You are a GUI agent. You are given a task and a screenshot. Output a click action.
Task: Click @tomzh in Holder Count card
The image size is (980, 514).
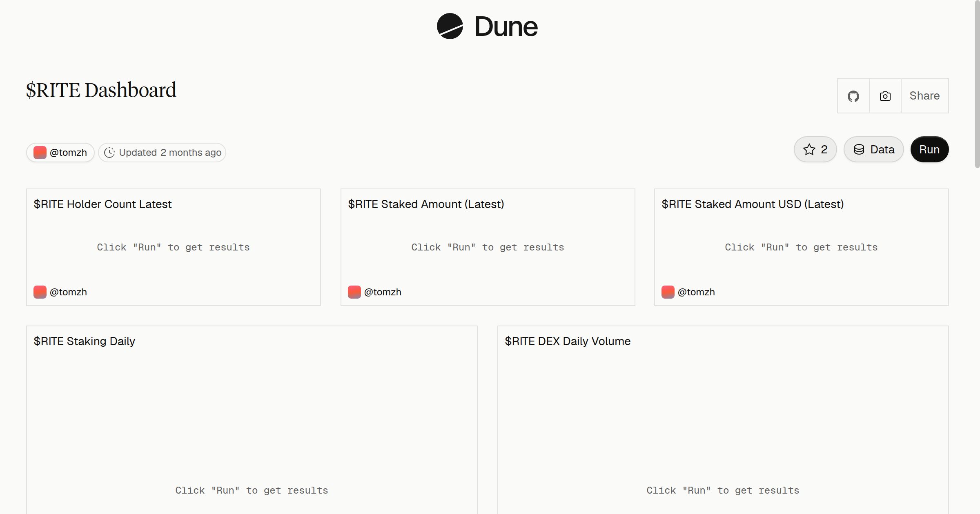click(x=68, y=292)
